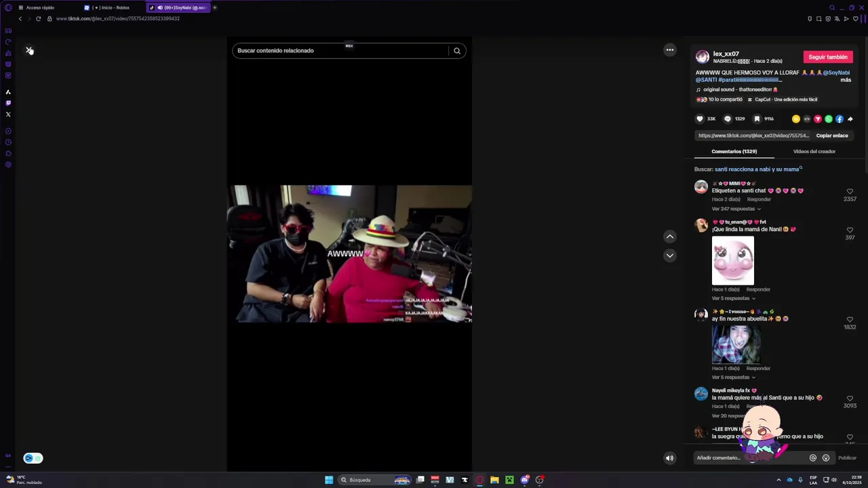Viewport: 868px width, 488px height.
Task: Click the search magnifier in related content bar
Action: point(457,51)
